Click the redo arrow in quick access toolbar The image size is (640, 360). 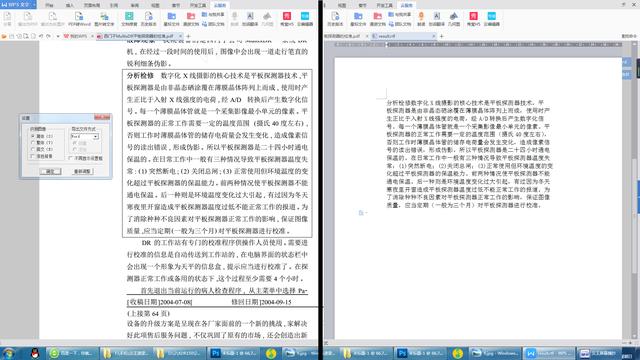pyautogui.click(x=49, y=36)
